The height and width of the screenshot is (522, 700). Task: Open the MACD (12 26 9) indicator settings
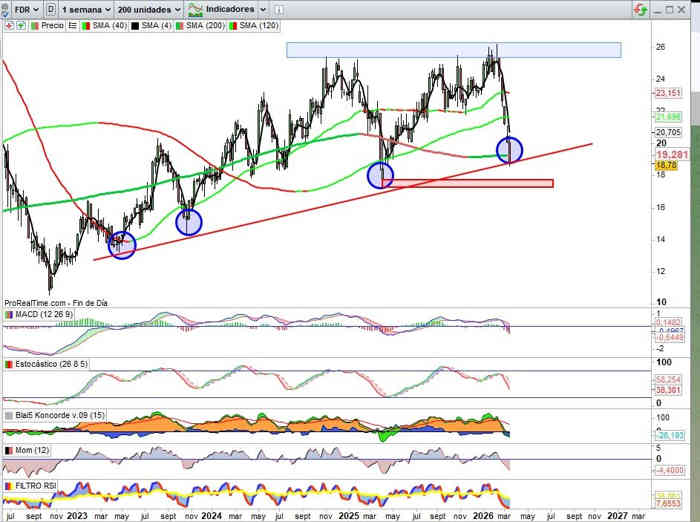tap(41, 314)
